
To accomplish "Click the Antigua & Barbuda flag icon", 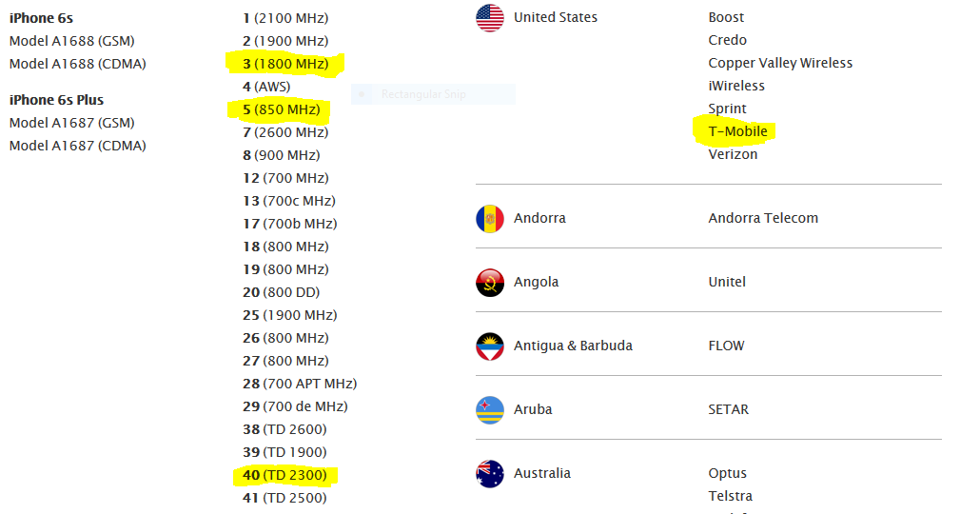I will tap(490, 346).
